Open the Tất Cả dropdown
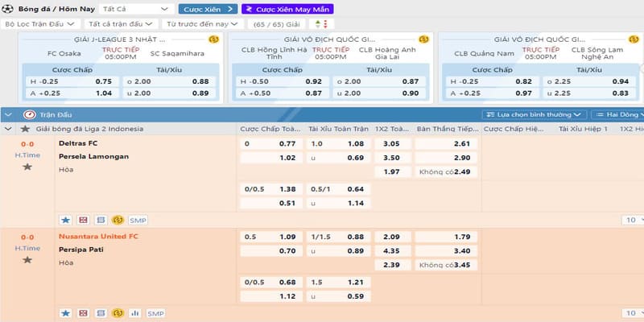 [x=137, y=9]
